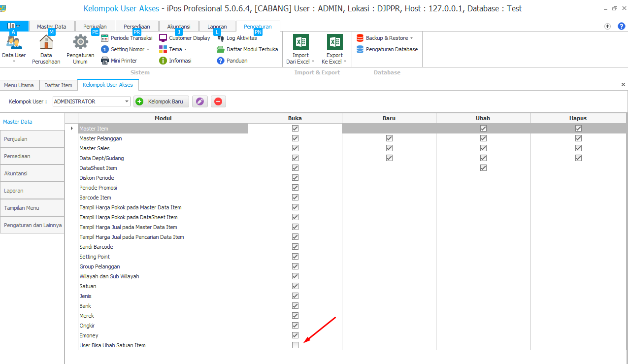Click the Kelompok Baru button
Screen dimensions: 628x364
pyautogui.click(x=162, y=101)
